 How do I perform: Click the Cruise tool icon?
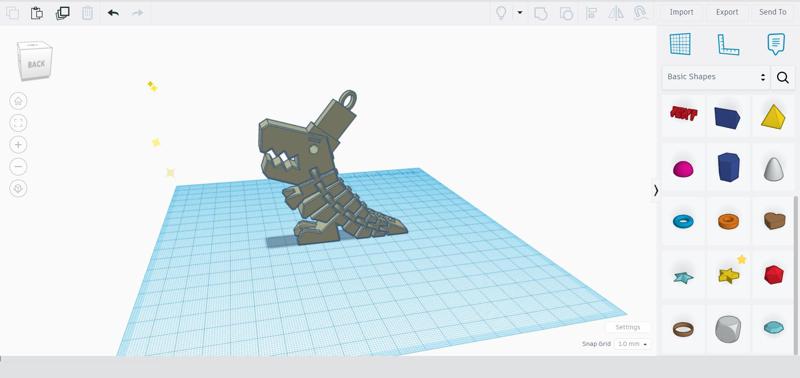pos(640,13)
